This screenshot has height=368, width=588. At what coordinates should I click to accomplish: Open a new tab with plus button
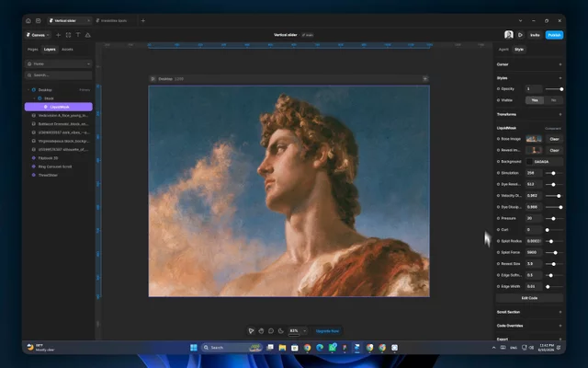tap(143, 20)
